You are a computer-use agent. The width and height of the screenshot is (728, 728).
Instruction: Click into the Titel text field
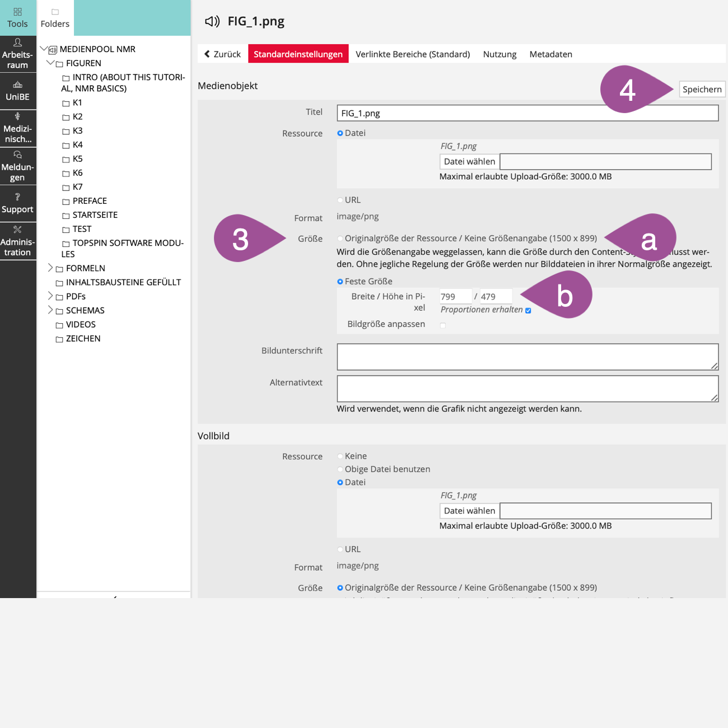point(527,113)
